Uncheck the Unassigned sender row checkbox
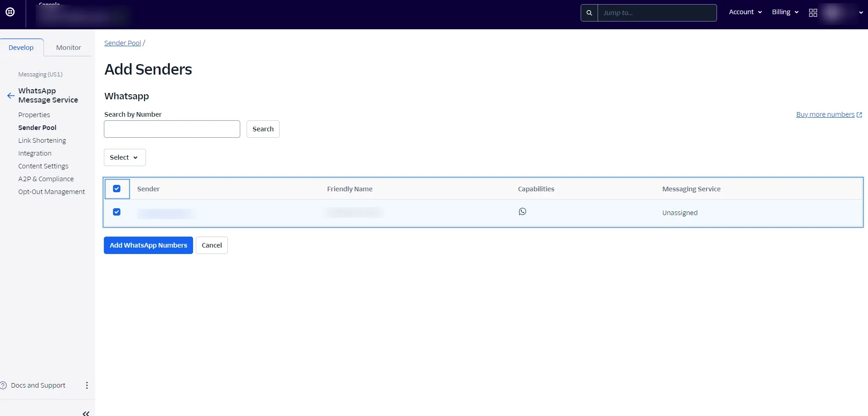This screenshot has width=868, height=416. click(x=117, y=212)
